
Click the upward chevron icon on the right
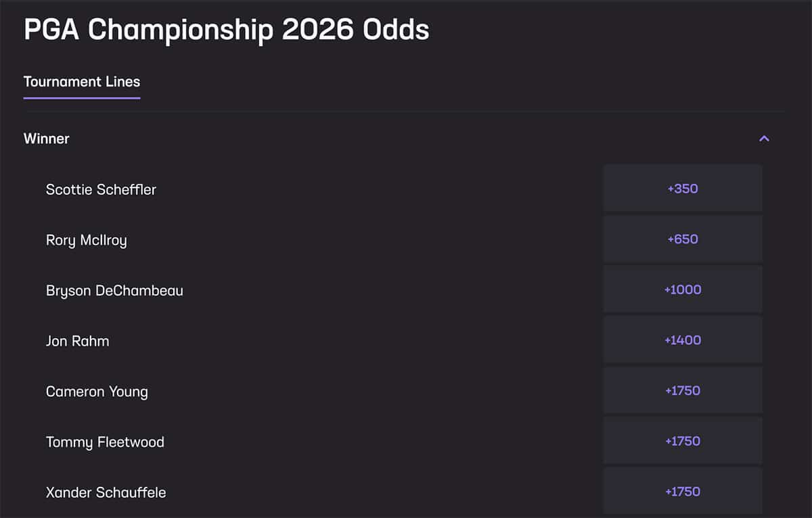tap(764, 138)
